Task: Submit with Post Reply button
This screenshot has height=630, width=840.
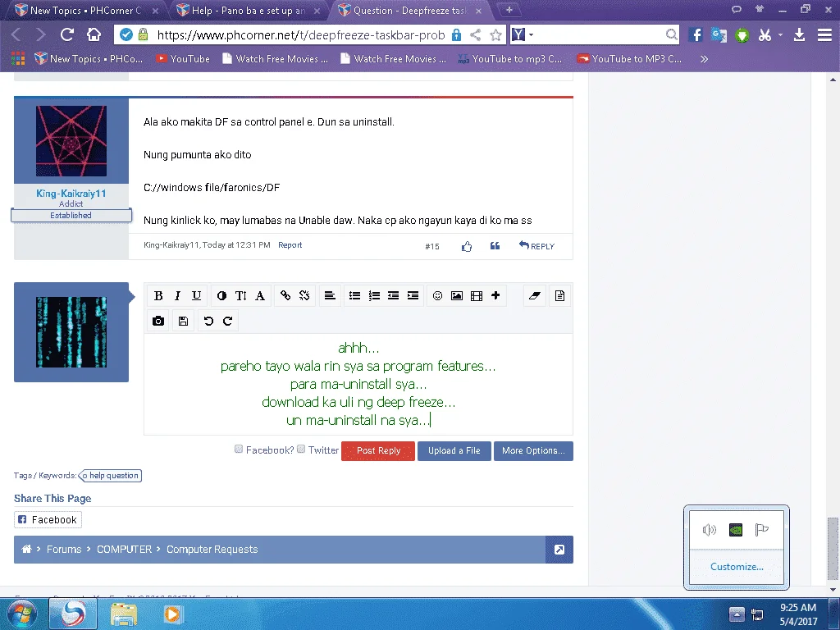Action: [x=378, y=450]
